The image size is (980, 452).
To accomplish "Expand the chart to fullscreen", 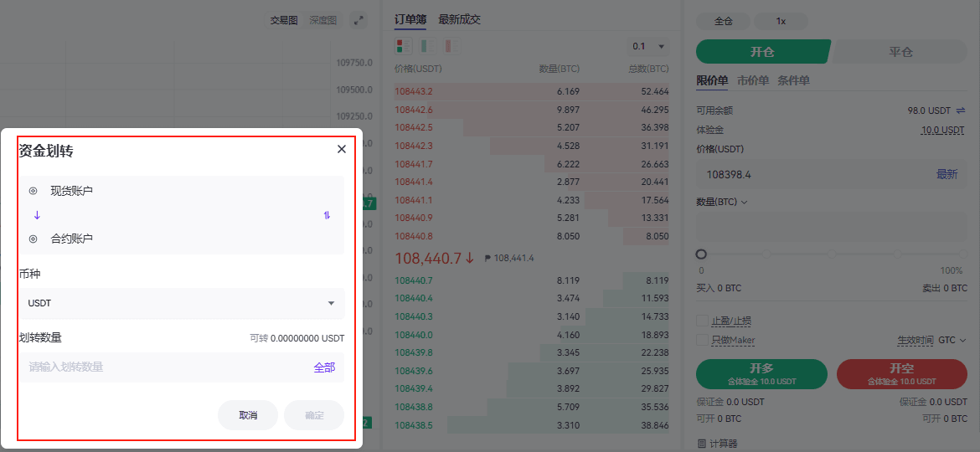I will pos(358,20).
